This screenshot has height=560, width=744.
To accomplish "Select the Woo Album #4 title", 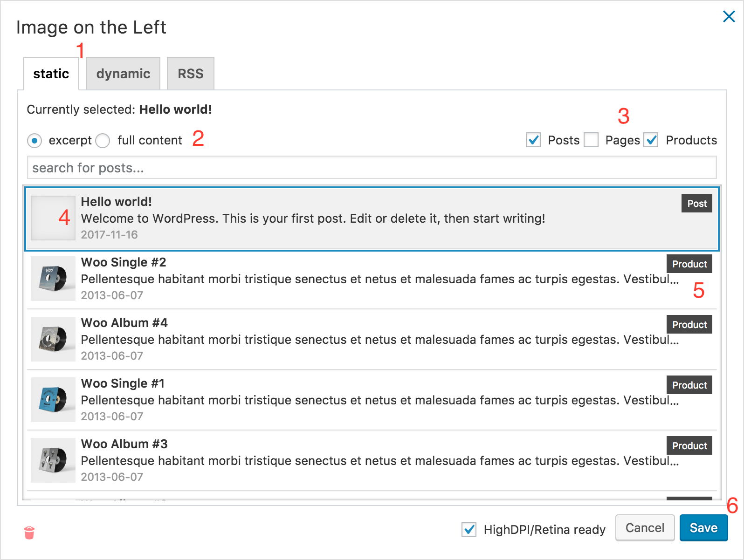I will coord(124,323).
